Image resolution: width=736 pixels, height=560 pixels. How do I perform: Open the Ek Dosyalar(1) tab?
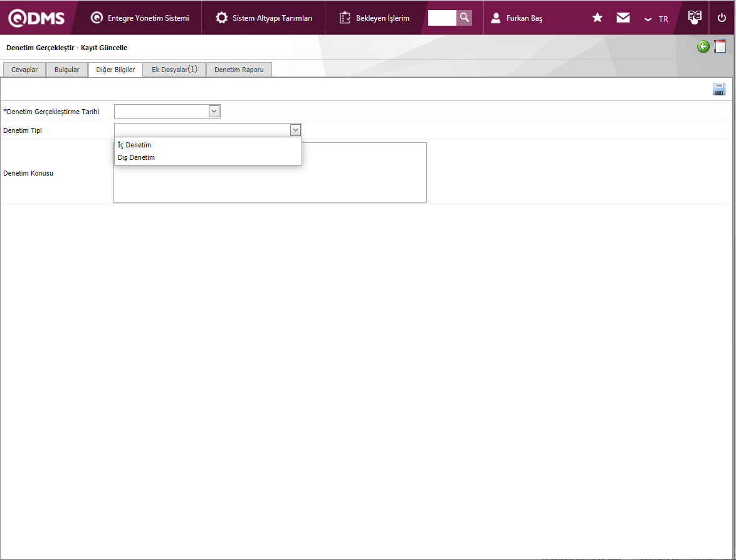click(x=174, y=70)
